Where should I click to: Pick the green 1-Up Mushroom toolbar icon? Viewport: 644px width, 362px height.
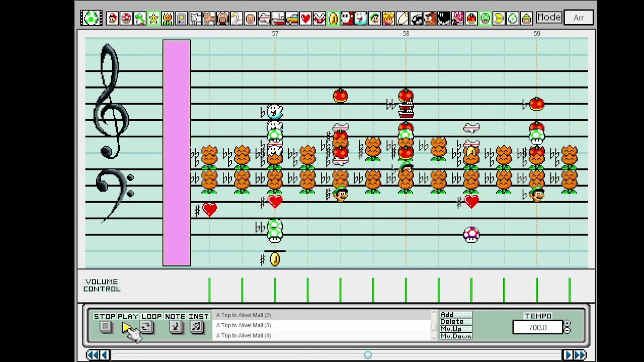tap(485, 19)
